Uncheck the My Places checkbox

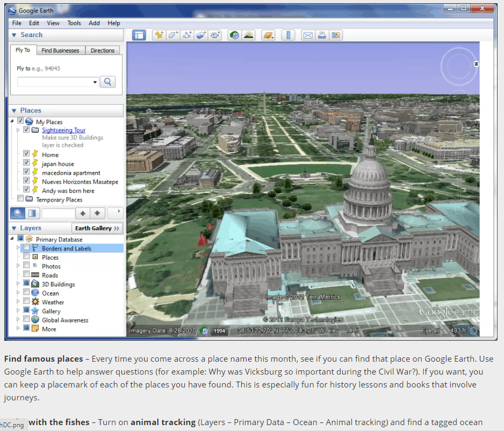pyautogui.click(x=20, y=121)
